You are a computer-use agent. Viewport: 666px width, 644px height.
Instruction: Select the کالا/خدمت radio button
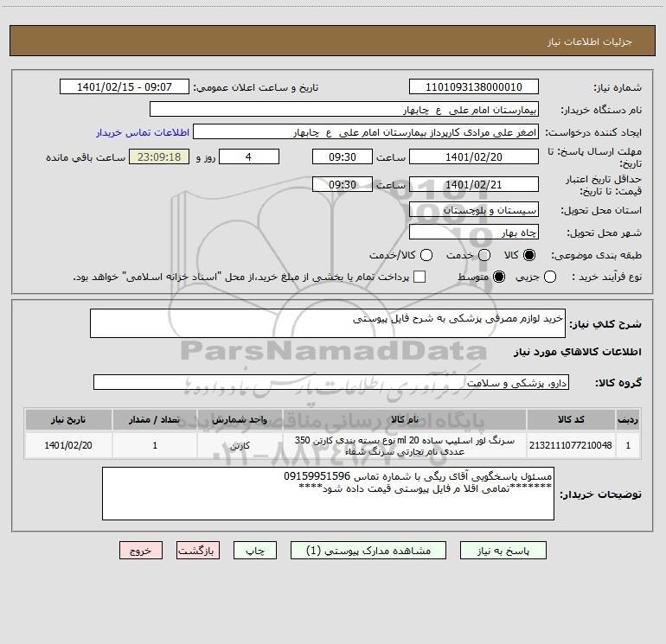click(426, 255)
